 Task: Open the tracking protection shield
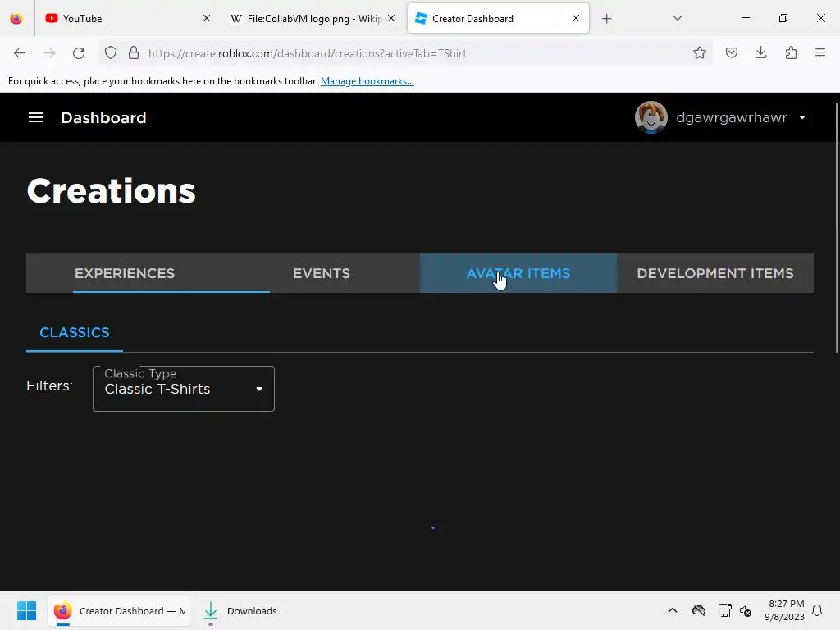[x=111, y=53]
